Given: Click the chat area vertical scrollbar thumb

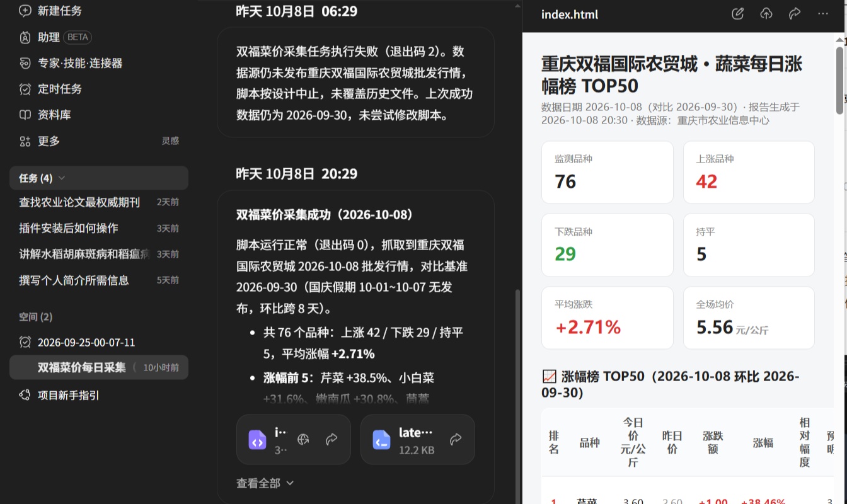Looking at the screenshot, I should tap(517, 397).
